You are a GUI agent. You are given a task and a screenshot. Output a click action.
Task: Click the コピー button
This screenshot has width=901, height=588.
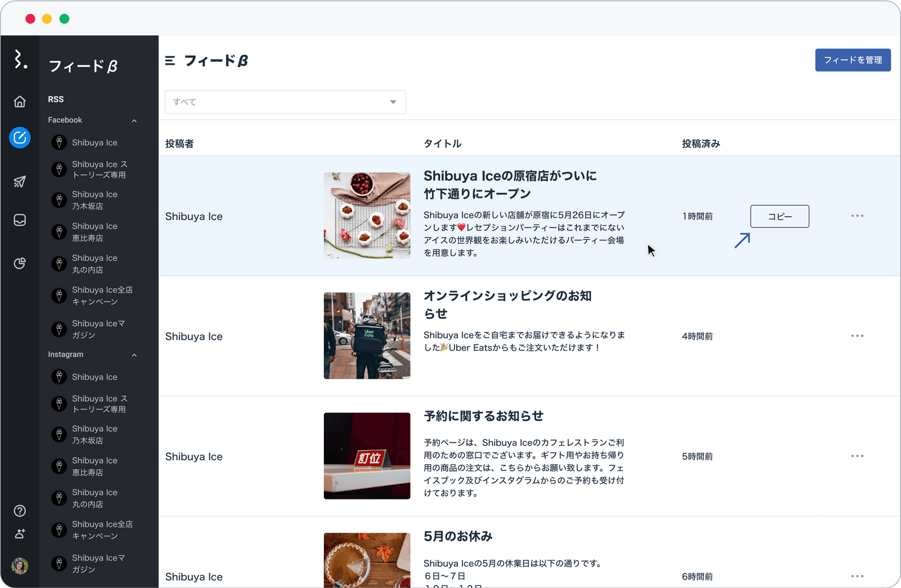tap(779, 216)
